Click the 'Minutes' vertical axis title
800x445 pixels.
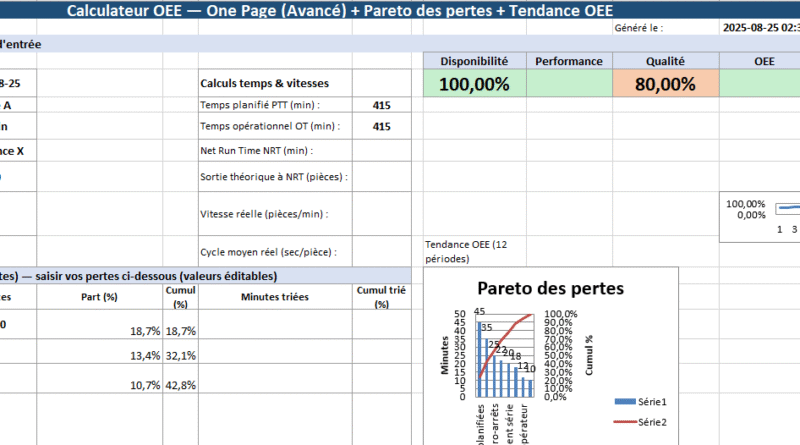pyautogui.click(x=444, y=355)
